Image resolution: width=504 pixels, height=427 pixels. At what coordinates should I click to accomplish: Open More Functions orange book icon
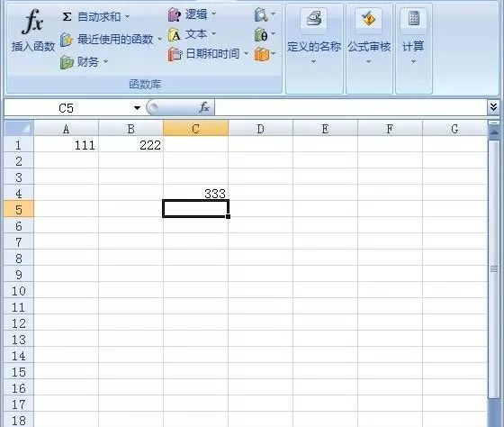262,54
